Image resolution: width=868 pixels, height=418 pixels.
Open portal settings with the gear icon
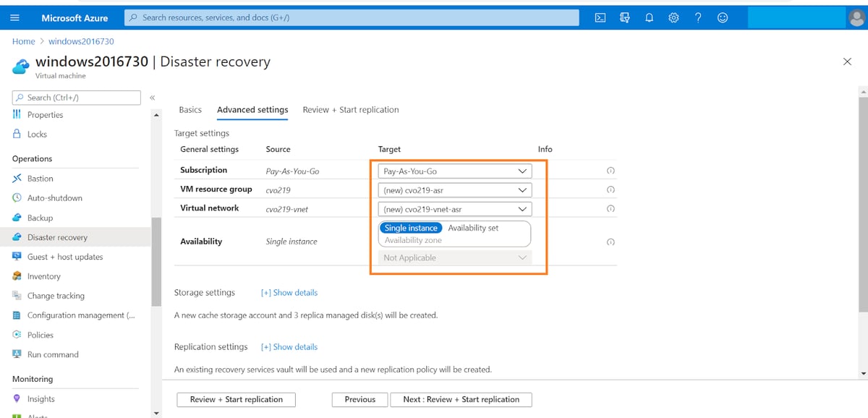pyautogui.click(x=673, y=17)
